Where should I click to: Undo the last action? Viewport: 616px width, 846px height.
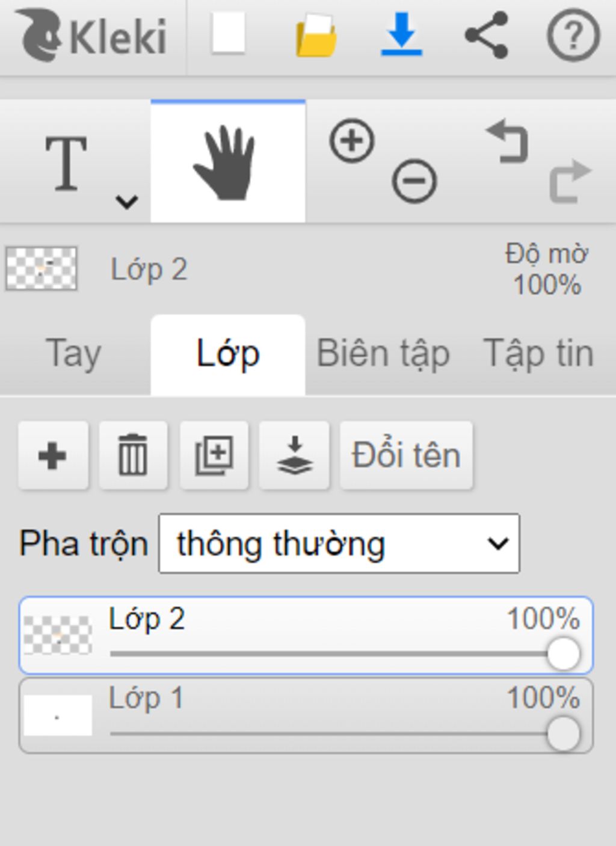(x=507, y=142)
